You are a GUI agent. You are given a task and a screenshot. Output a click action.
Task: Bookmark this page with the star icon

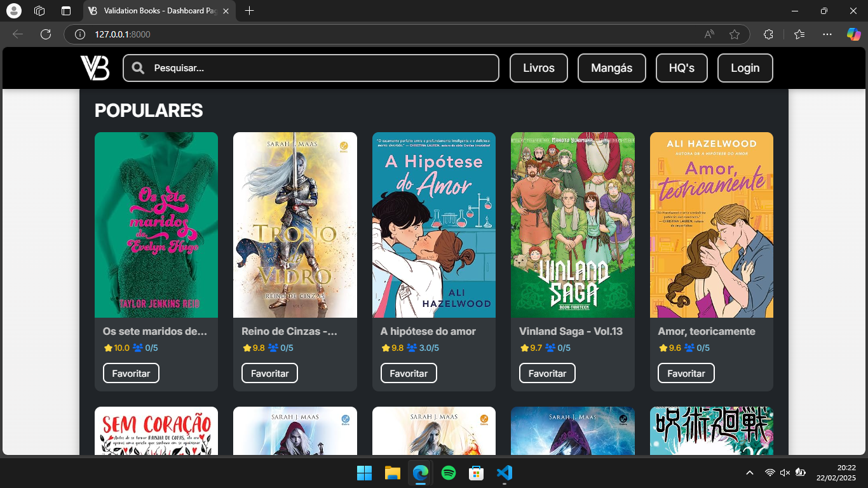coord(735,34)
